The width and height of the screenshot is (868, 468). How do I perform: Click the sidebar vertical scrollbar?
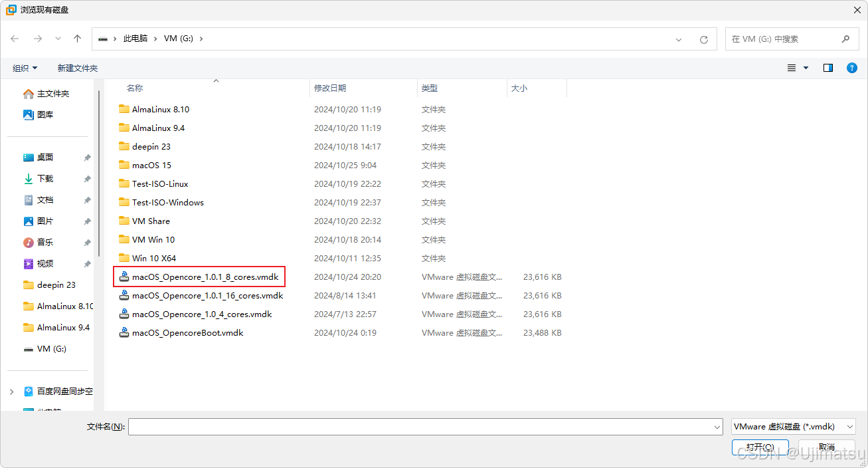pyautogui.click(x=99, y=174)
